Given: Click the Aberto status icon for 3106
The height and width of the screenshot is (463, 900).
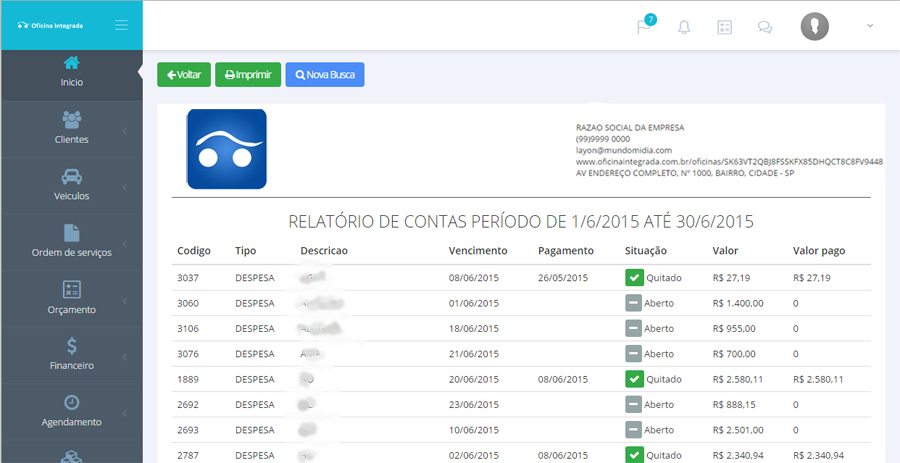Looking at the screenshot, I should 633,328.
